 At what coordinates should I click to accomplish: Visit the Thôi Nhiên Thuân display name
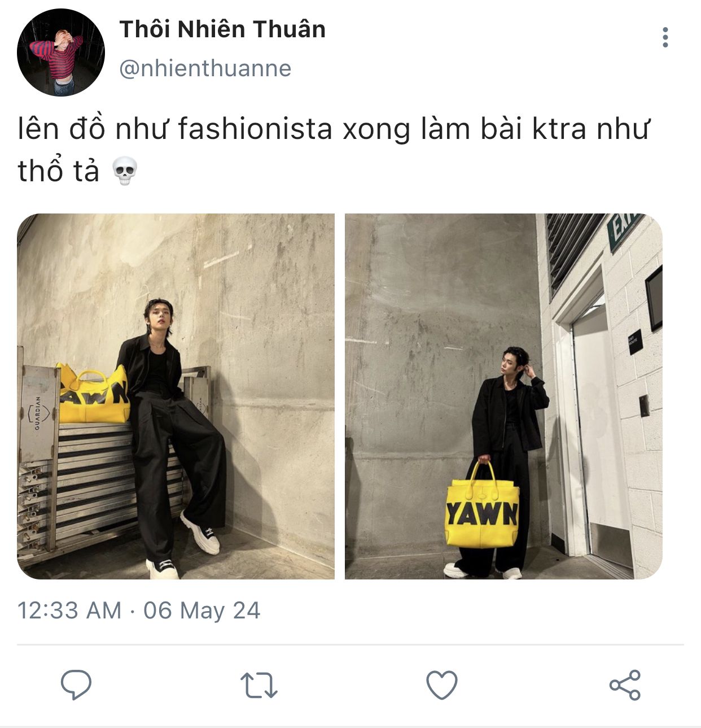click(x=222, y=29)
